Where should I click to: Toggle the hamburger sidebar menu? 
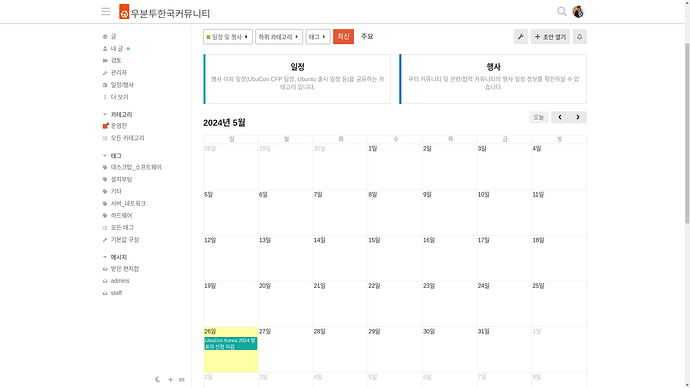pos(106,12)
